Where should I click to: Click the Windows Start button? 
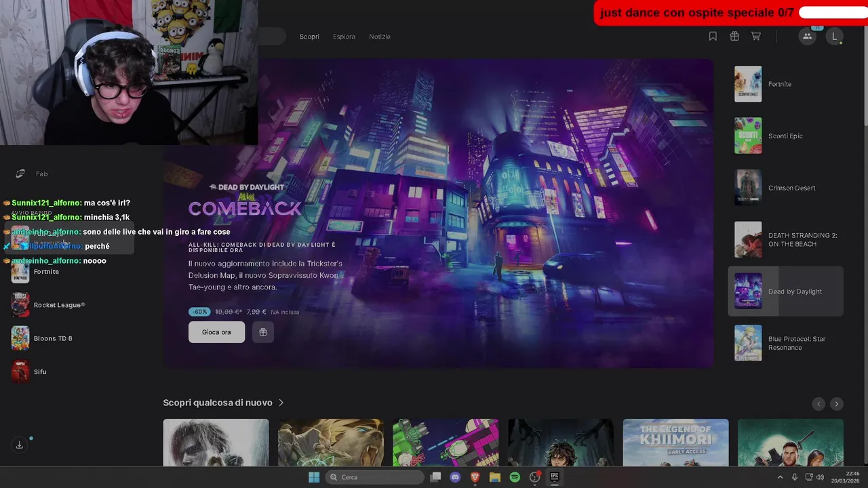coord(314,477)
